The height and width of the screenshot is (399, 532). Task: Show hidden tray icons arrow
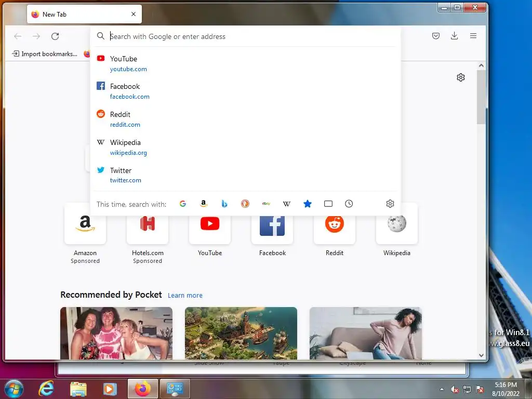(442, 389)
